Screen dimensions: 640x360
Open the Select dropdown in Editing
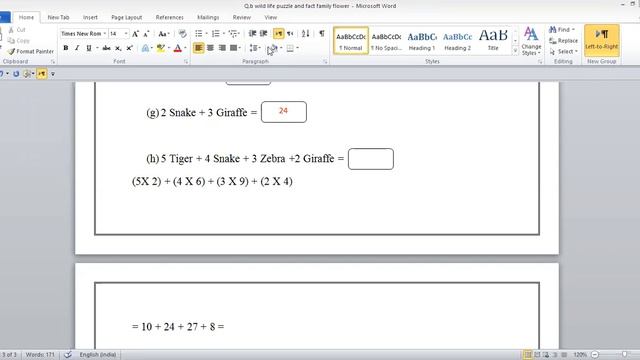click(563, 52)
